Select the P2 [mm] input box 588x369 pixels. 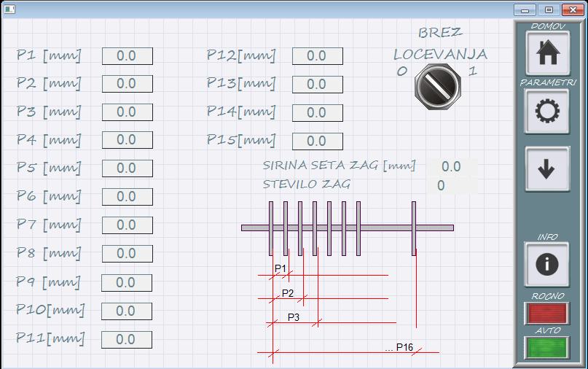tap(127, 84)
